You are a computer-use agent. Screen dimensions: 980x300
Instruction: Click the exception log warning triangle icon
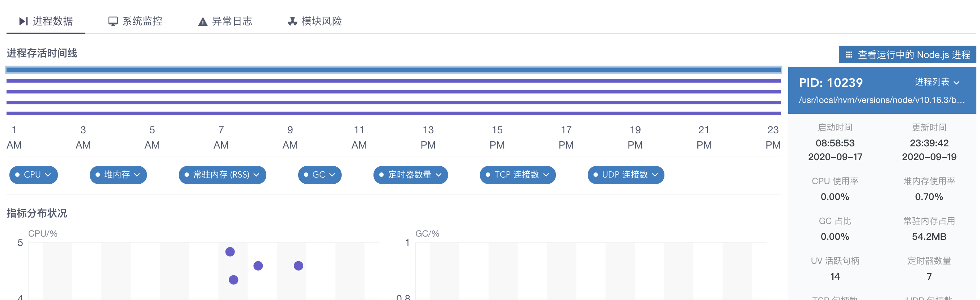click(203, 22)
